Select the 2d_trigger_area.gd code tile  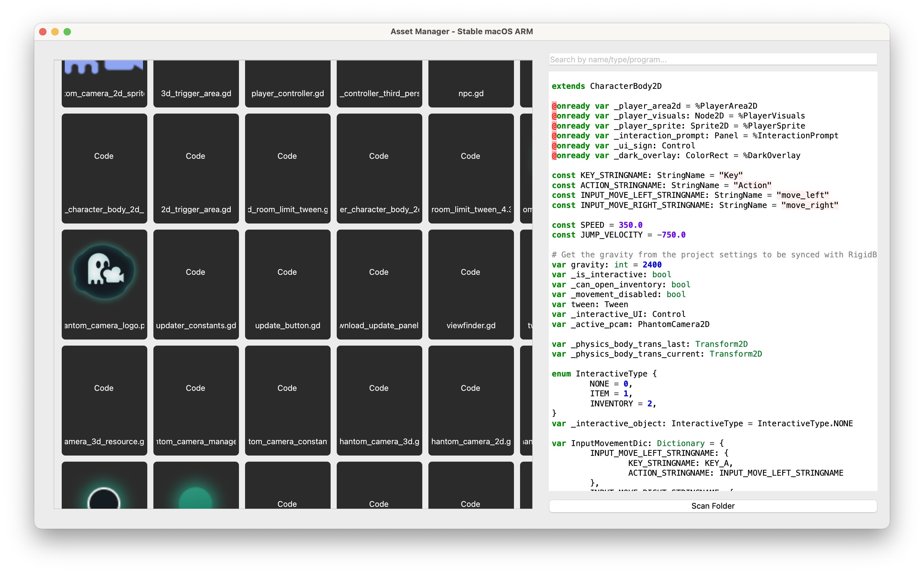click(196, 168)
